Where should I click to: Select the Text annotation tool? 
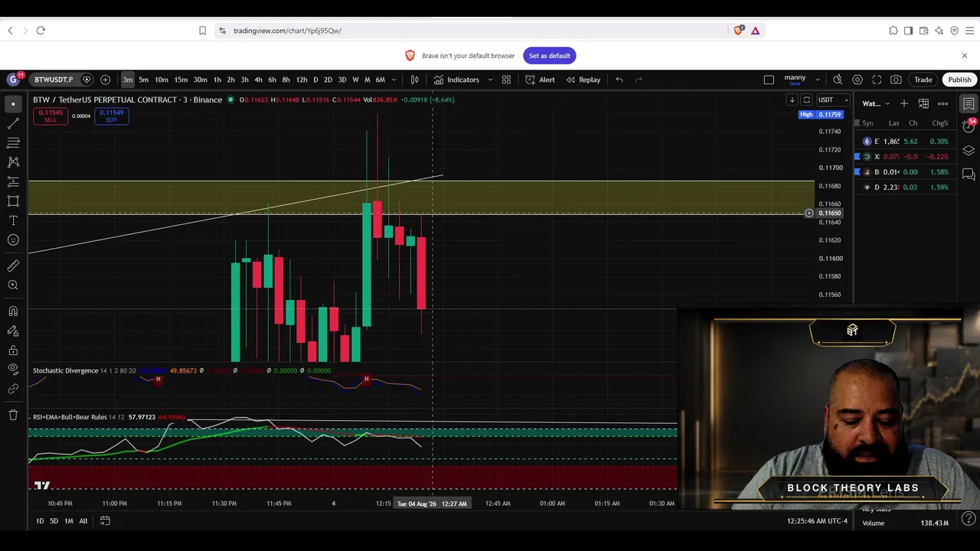13,220
